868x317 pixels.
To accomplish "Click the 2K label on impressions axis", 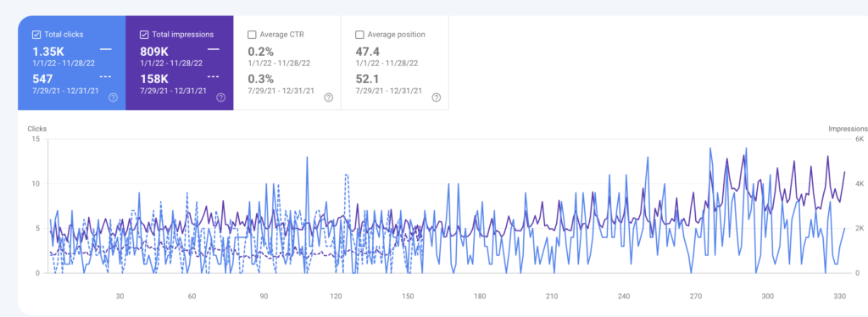I will pyautogui.click(x=860, y=229).
